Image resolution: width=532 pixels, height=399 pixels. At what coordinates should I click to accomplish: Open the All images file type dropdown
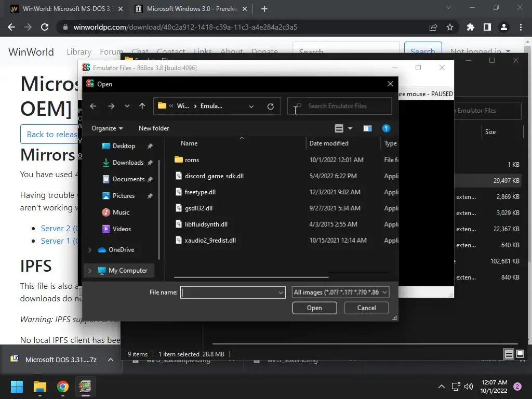click(340, 292)
